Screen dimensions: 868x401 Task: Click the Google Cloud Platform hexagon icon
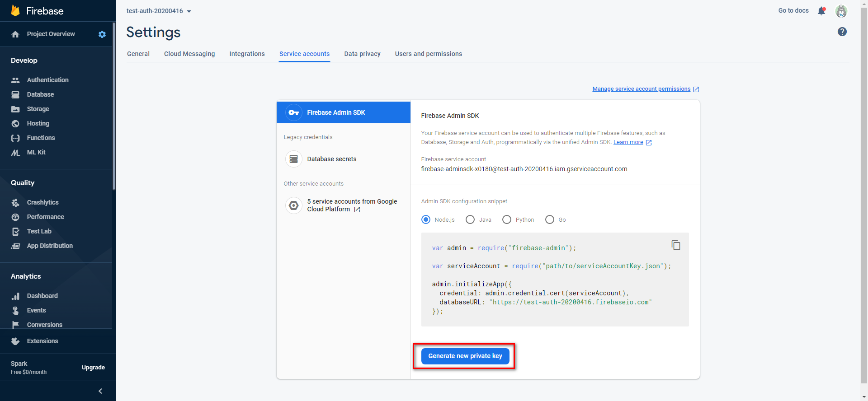click(294, 205)
